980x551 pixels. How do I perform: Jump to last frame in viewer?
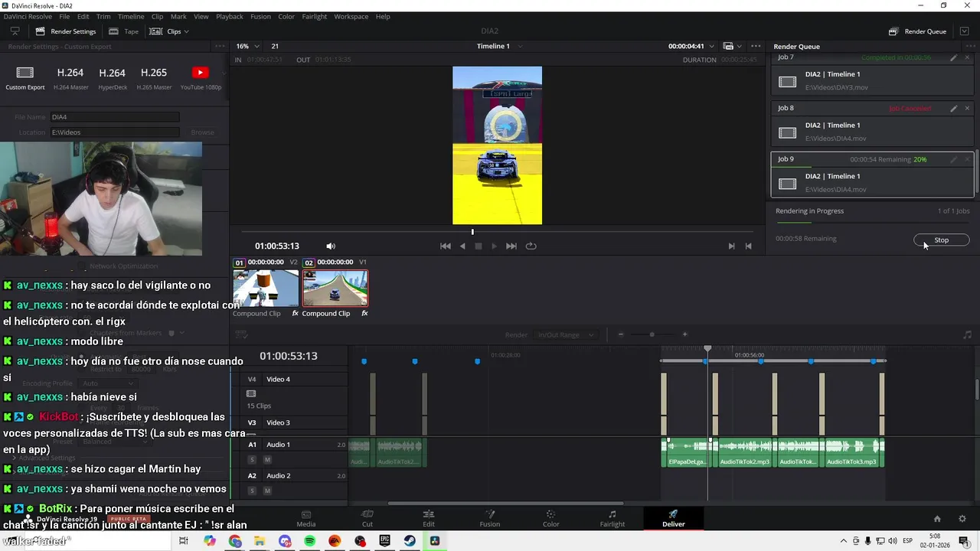pyautogui.click(x=511, y=246)
